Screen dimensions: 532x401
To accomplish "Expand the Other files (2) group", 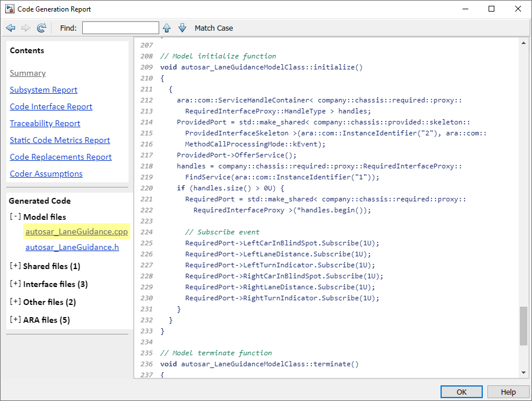I will click(x=15, y=302).
